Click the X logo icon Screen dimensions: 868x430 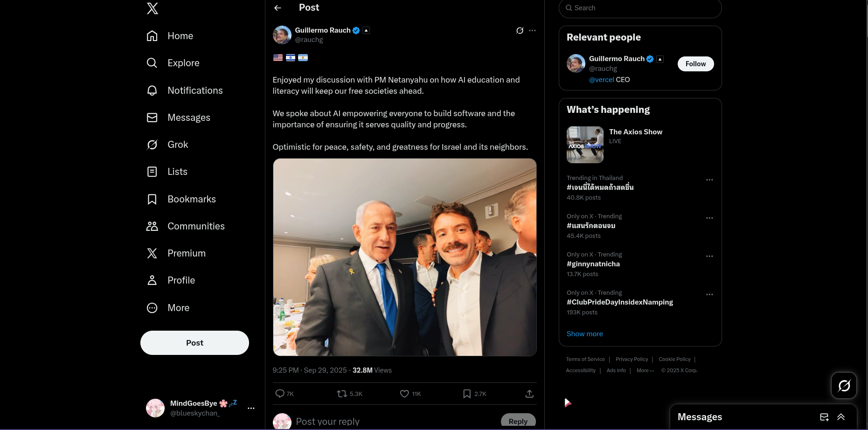coord(153,8)
